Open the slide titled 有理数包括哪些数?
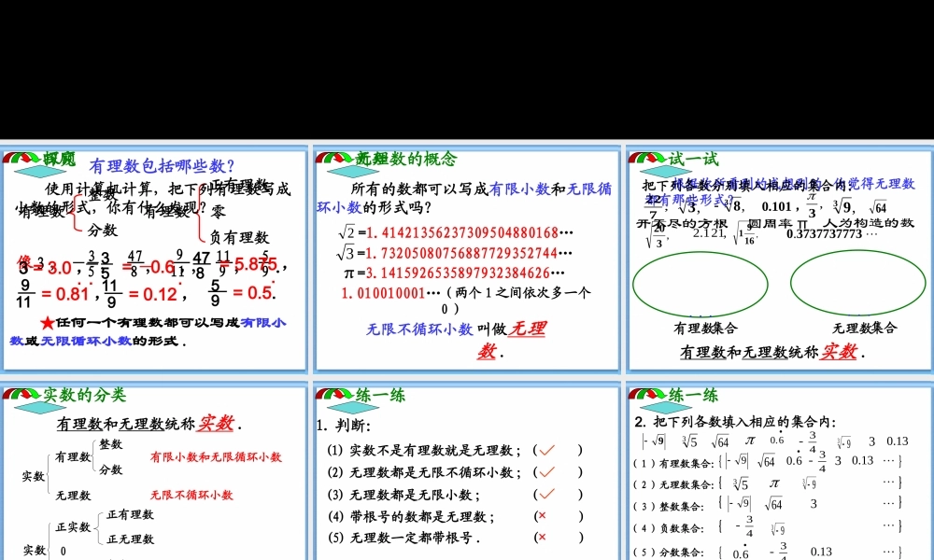934x560 pixels. pos(155,259)
